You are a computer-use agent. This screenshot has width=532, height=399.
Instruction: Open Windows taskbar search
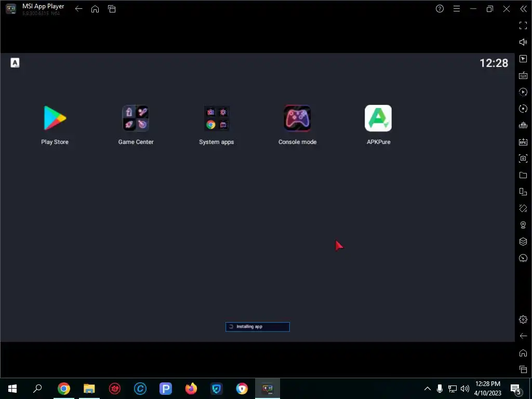point(37,389)
